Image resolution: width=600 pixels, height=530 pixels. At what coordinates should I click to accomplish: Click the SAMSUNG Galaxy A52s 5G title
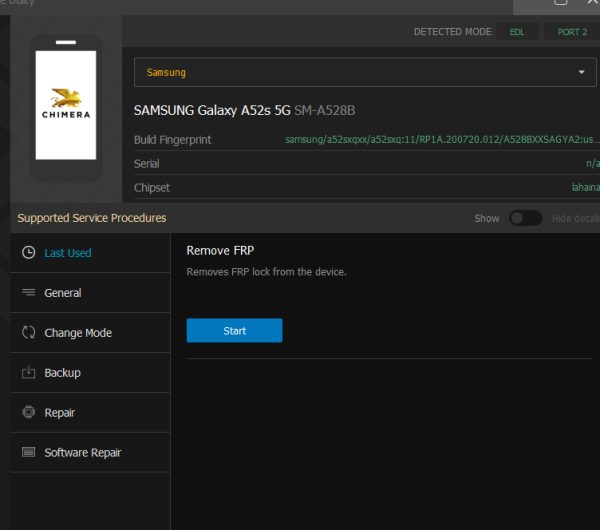click(212, 111)
